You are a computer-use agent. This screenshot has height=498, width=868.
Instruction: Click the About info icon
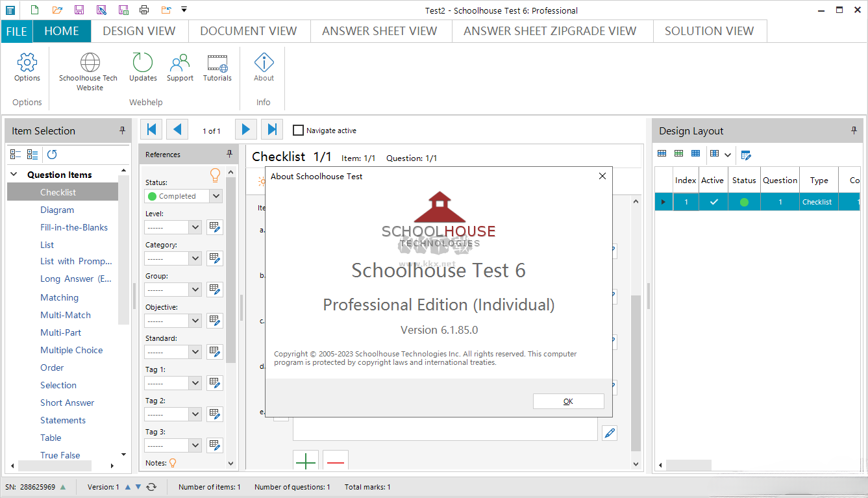[x=264, y=63]
